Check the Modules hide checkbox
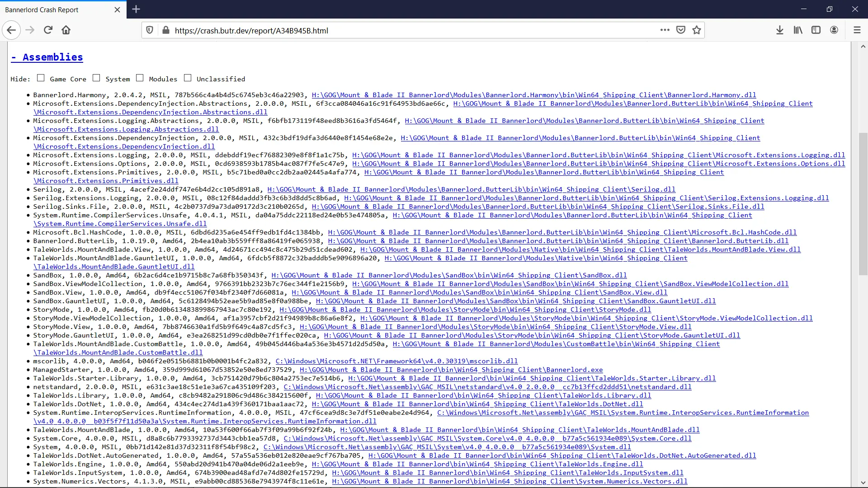This screenshot has height=488, width=868. [x=140, y=78]
